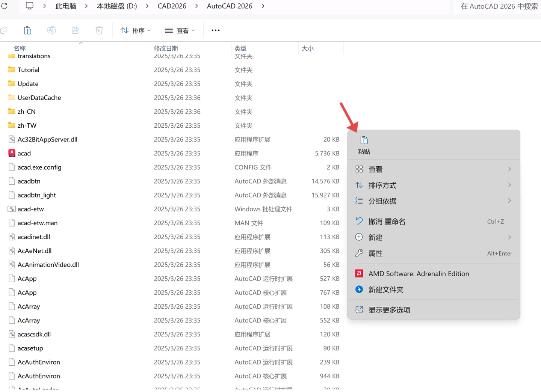The width and height of the screenshot is (541, 392).
Task: Select 新建文件夹 in the context menu
Action: (434, 289)
